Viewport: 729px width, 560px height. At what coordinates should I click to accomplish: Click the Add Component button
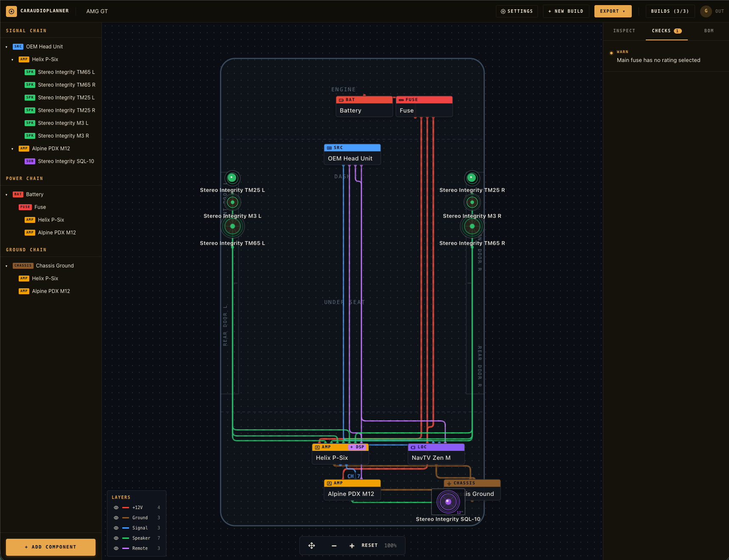[x=51, y=547]
